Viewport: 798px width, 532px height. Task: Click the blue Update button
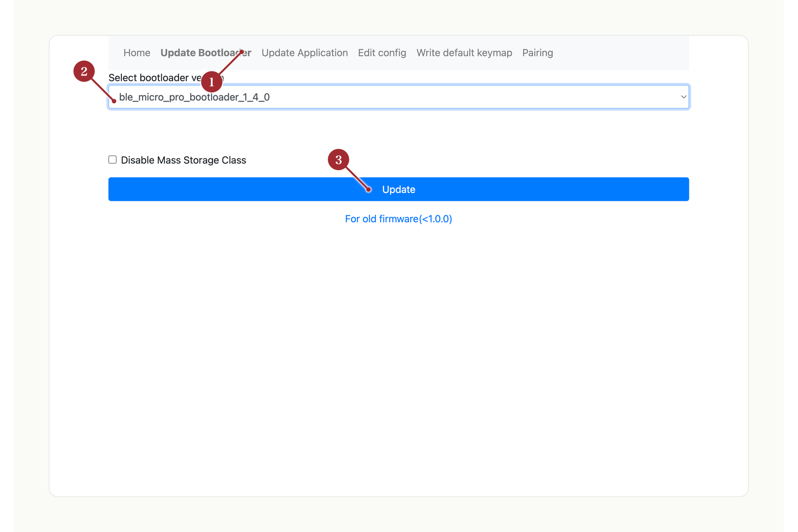tap(399, 189)
